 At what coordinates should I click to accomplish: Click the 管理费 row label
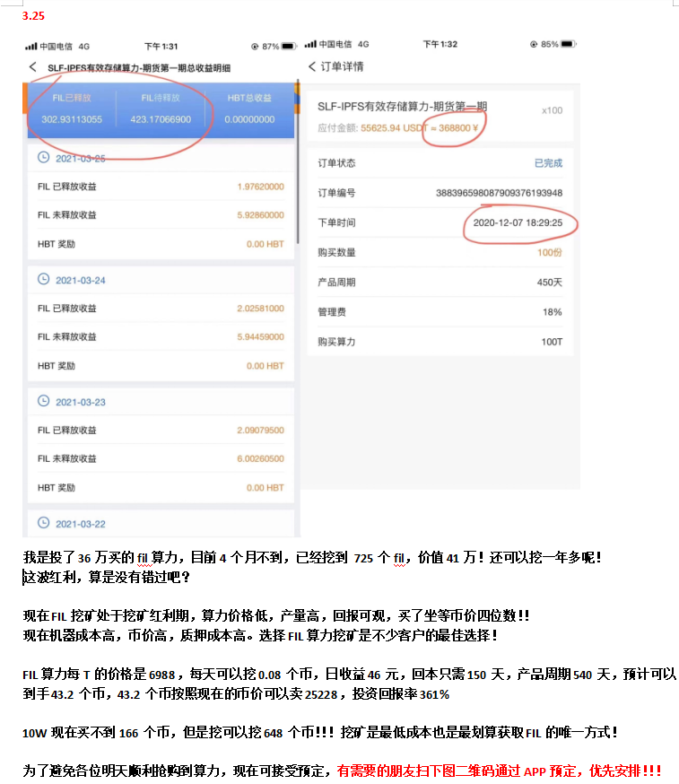(332, 312)
